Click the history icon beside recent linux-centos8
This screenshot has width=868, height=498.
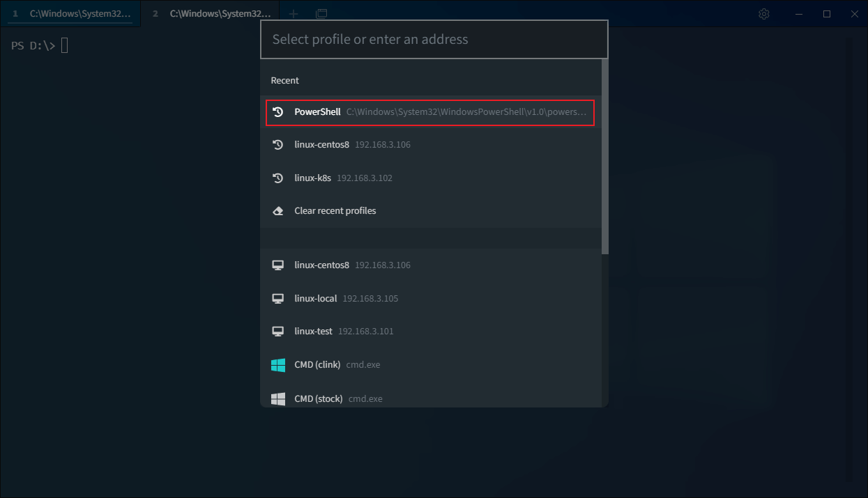click(277, 145)
